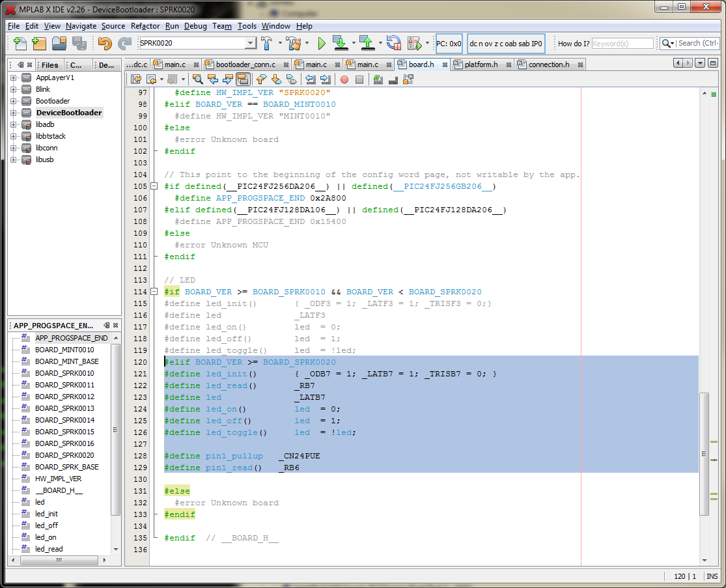Start macro recording with red circle
The image size is (726, 588).
[x=344, y=79]
